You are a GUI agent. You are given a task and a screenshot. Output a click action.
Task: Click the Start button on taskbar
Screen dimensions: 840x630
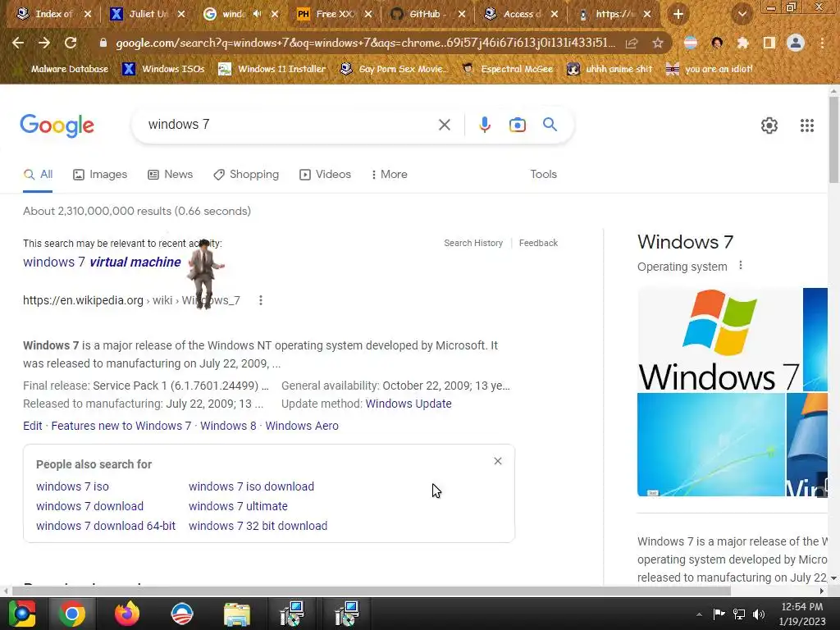21,614
